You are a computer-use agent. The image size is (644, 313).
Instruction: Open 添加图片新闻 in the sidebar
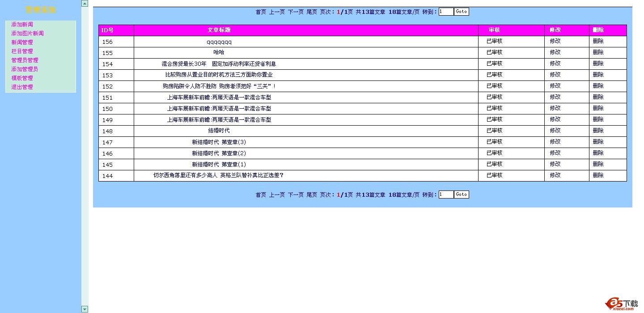pyautogui.click(x=27, y=34)
